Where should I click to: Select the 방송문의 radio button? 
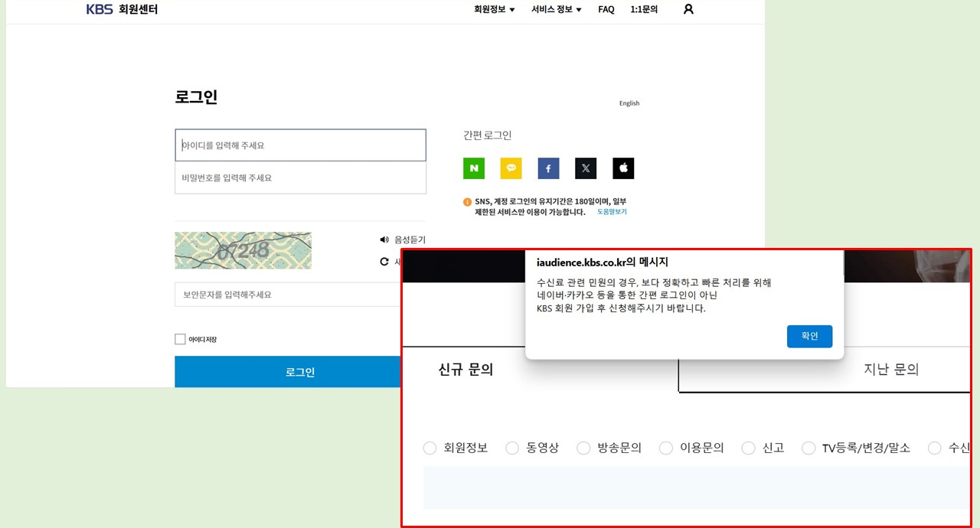click(583, 448)
